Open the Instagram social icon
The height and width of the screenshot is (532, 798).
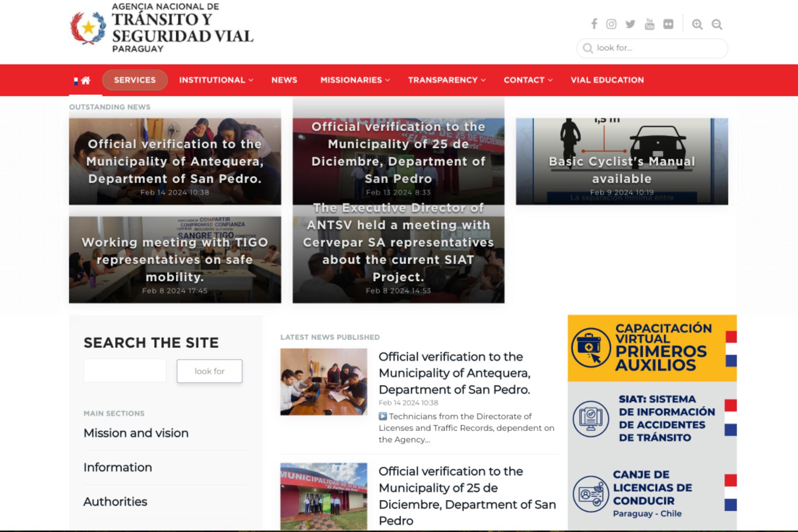tap(612, 24)
